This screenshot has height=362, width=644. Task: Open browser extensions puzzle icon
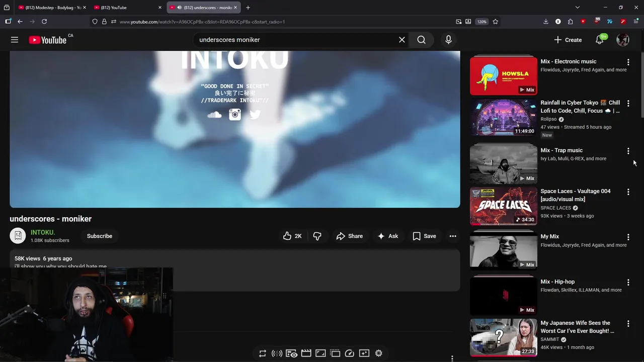570,22
